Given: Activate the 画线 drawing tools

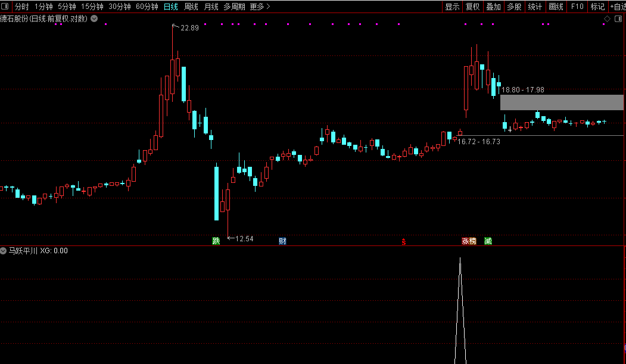Looking at the screenshot, I should pos(556,7).
